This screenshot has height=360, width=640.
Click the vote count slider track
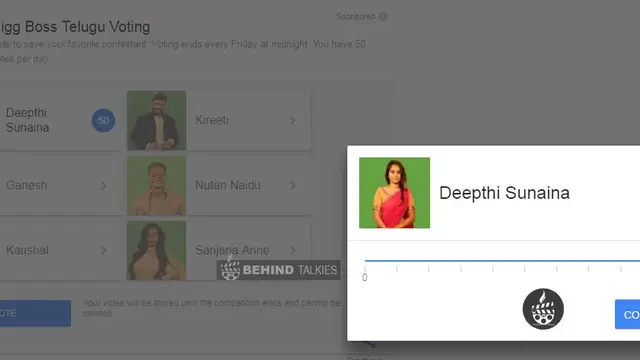pyautogui.click(x=502, y=260)
